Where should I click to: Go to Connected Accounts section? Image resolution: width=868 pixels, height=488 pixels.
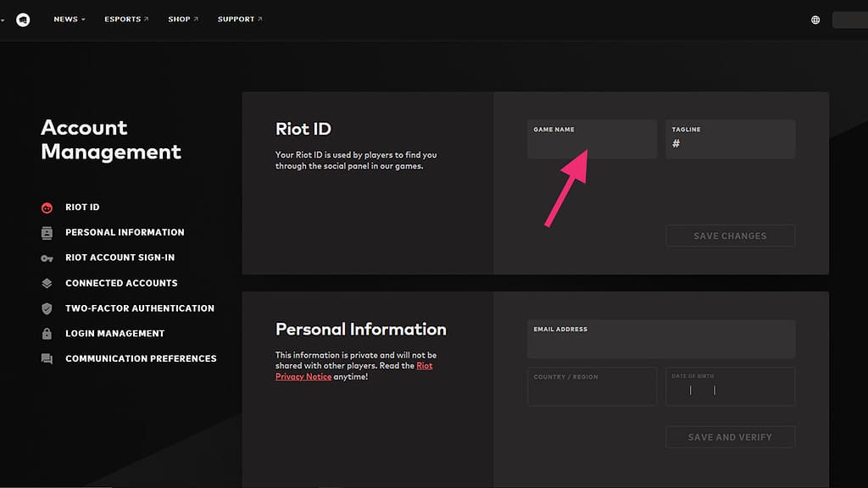click(x=121, y=283)
